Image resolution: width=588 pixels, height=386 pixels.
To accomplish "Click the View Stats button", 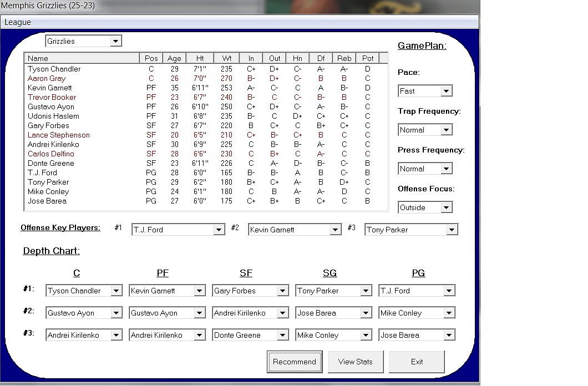I will (x=356, y=362).
